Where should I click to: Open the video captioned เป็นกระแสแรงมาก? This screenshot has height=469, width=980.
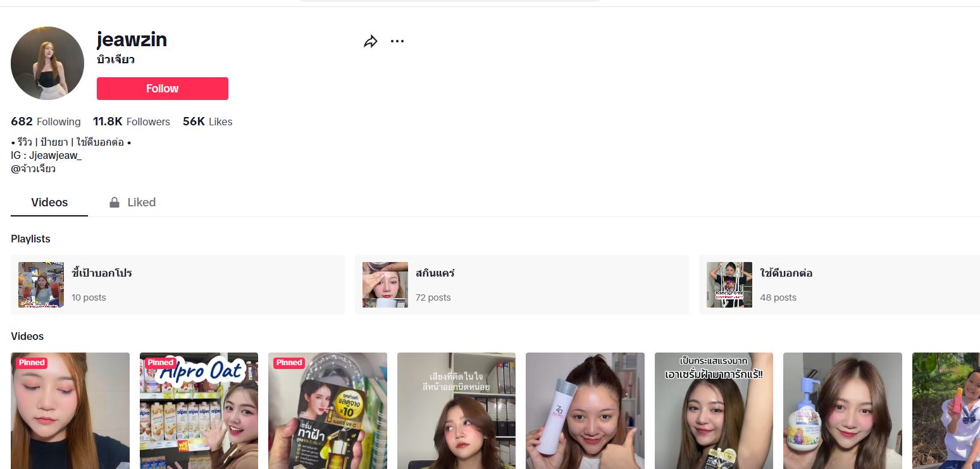(x=714, y=411)
